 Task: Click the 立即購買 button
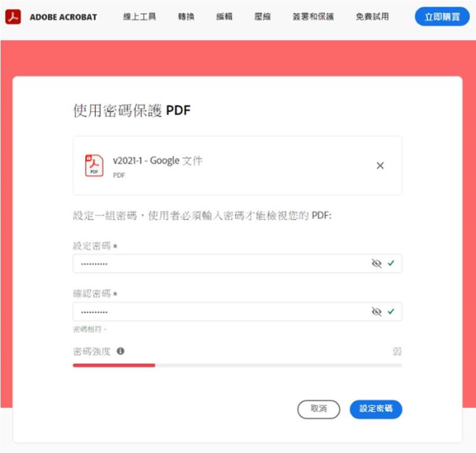point(442,17)
